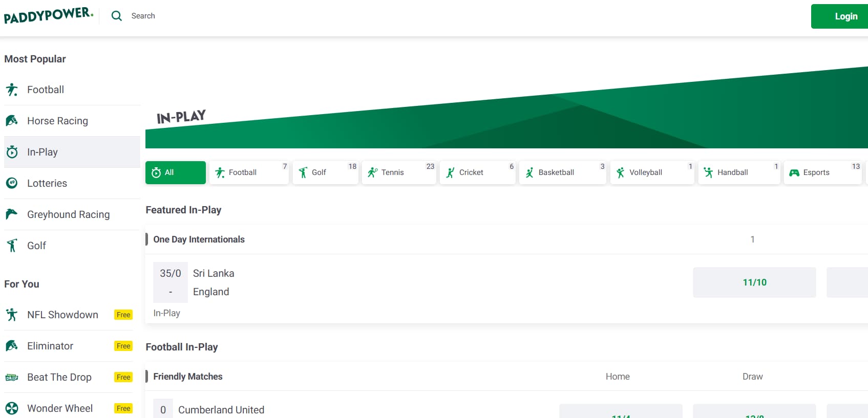Screen dimensions: 868x418
Task: Click the stopwatch icon on All tab
Action: click(x=156, y=173)
